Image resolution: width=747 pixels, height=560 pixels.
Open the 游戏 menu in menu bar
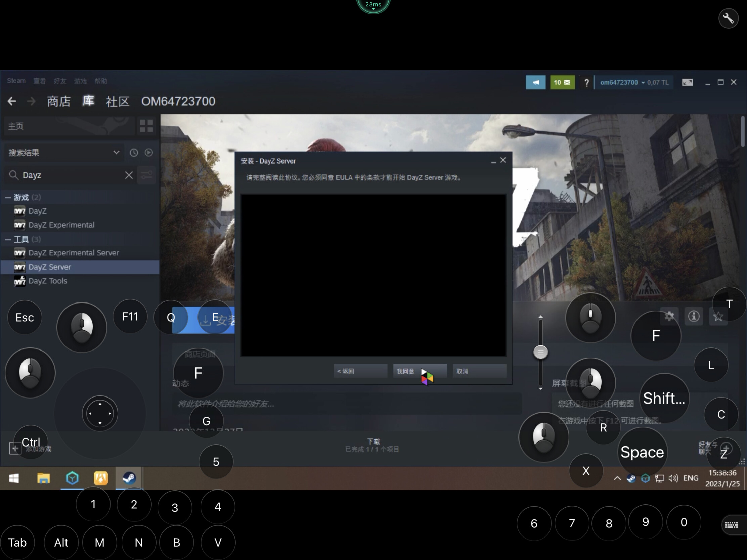point(80,81)
